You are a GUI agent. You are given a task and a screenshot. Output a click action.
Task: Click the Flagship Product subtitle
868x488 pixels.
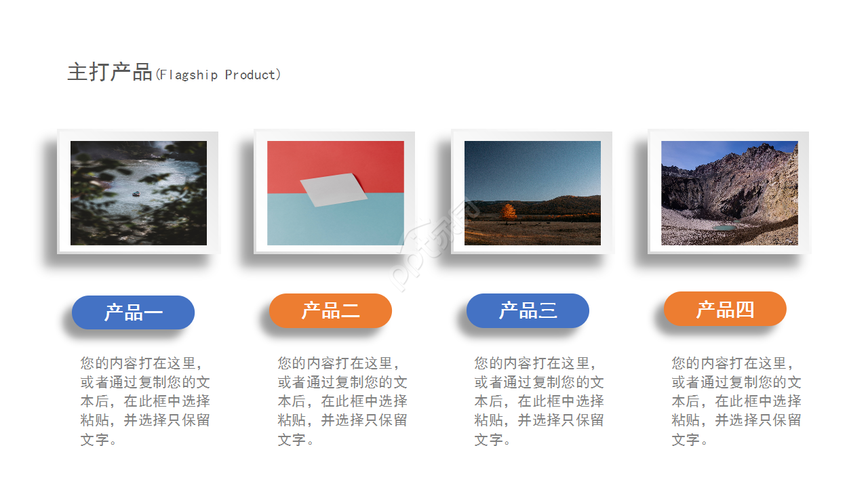[x=218, y=75]
